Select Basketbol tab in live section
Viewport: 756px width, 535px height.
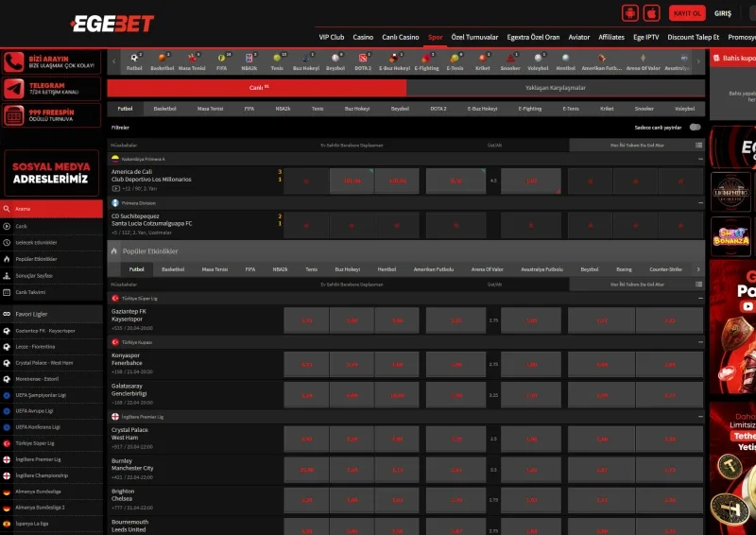164,109
